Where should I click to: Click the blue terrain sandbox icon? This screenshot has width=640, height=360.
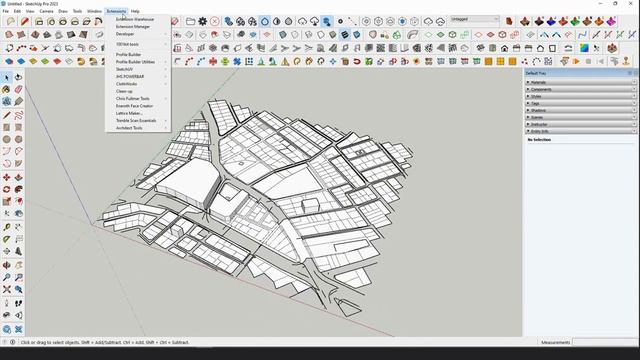(x=551, y=21)
